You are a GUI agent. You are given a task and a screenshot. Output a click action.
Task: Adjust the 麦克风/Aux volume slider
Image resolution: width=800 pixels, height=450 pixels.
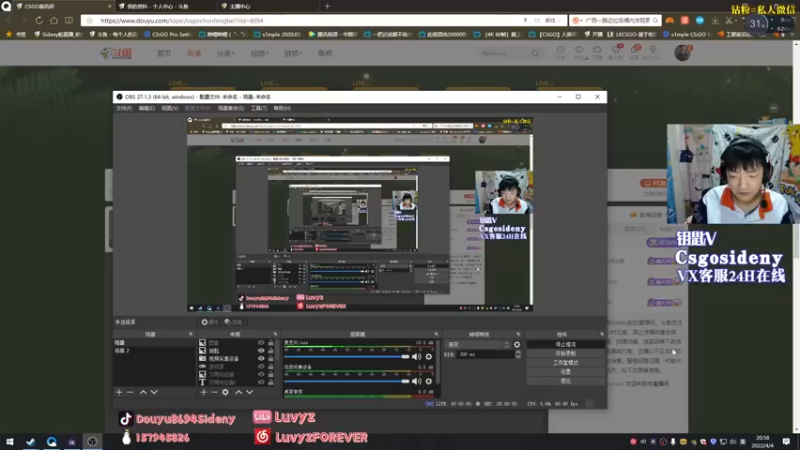tap(347, 357)
